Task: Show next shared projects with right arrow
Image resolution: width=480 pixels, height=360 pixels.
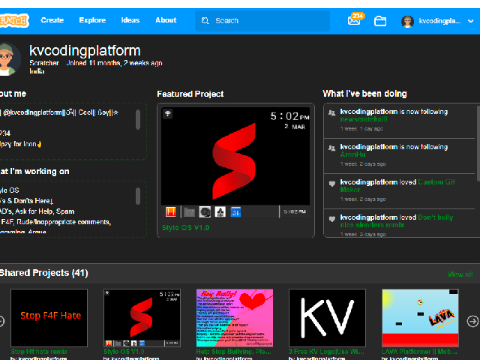Action: coord(472,321)
